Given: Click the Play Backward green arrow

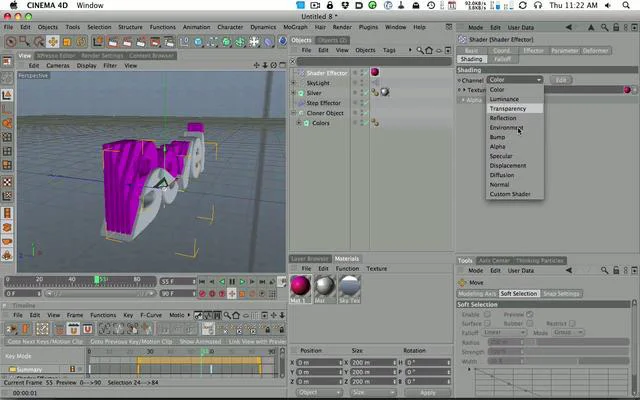Looking at the screenshot, I should tap(222, 282).
